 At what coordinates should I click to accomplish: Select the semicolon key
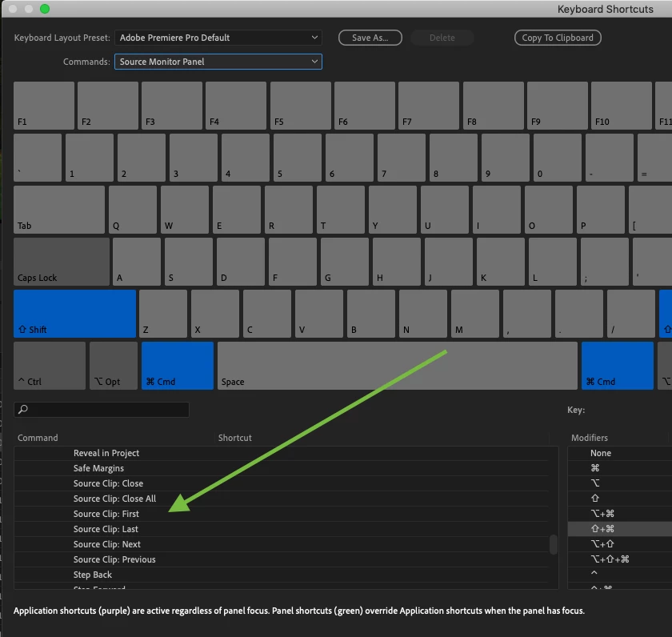[x=605, y=262]
